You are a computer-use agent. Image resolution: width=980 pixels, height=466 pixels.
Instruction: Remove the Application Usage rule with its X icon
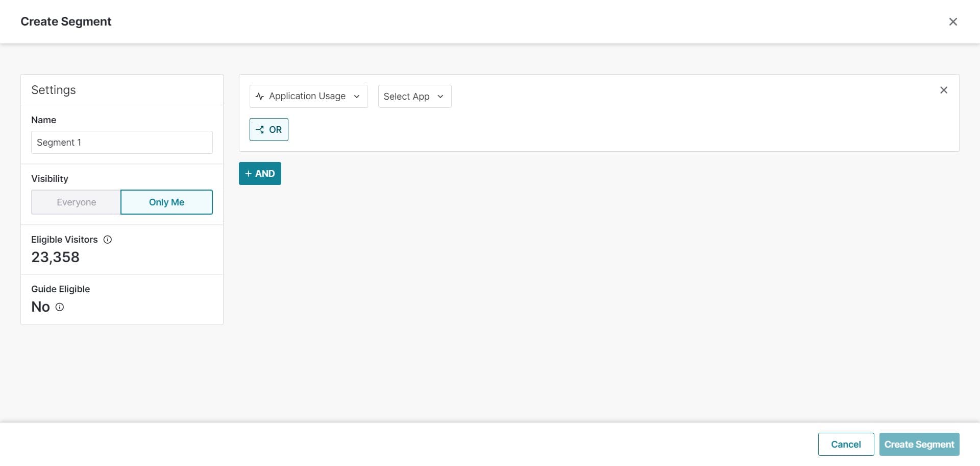[x=943, y=90]
